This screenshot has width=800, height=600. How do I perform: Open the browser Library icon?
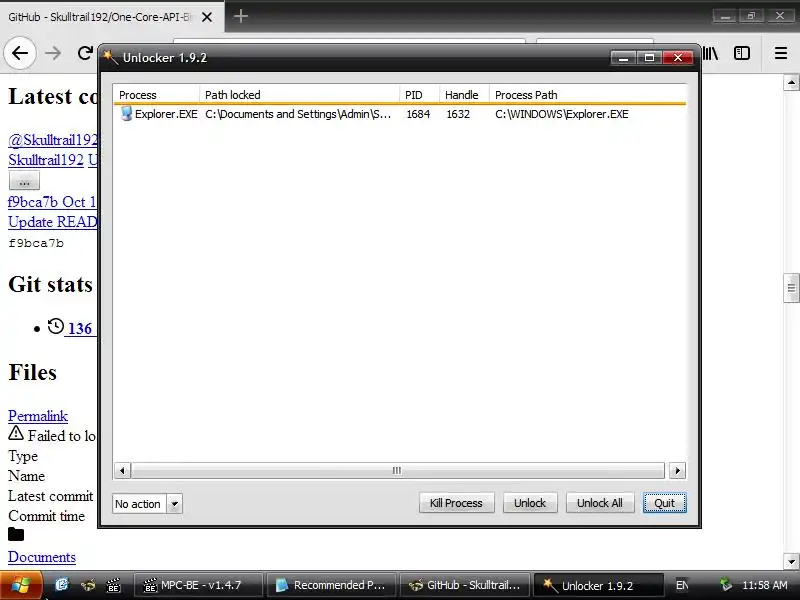[x=711, y=53]
